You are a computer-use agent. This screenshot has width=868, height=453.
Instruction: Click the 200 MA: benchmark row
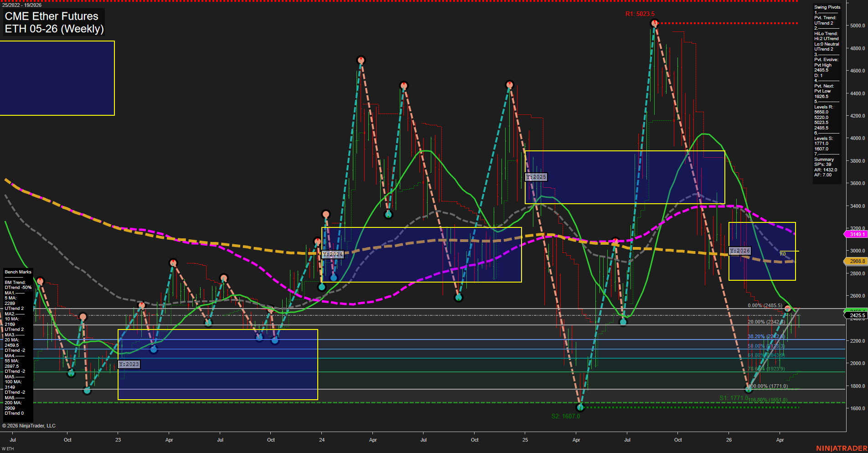pos(13,403)
